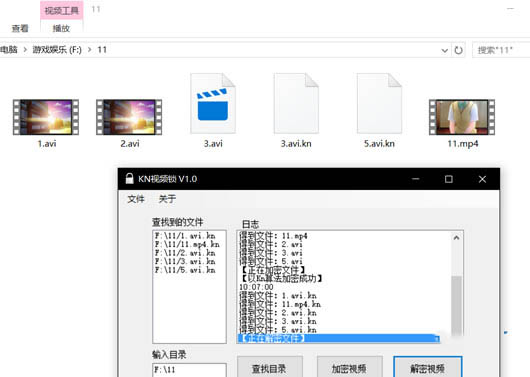The width and height of the screenshot is (530, 377).
Task: Click the 11 folder breadcrumb
Action: 102,50
